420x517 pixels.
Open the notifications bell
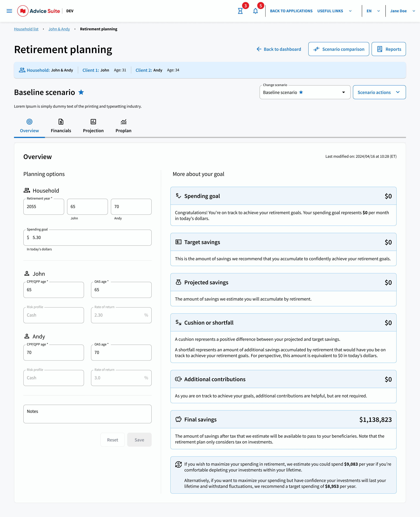pos(255,11)
